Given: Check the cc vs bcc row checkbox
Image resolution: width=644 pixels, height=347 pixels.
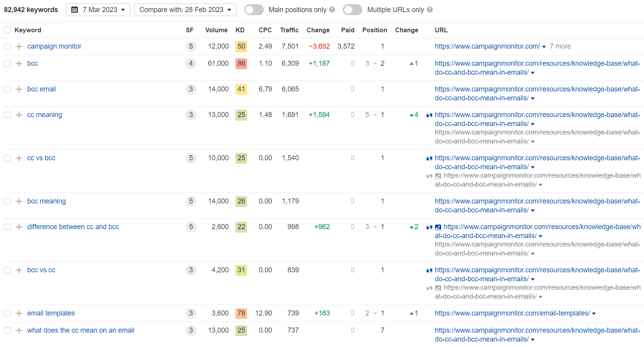Looking at the screenshot, I should point(7,158).
